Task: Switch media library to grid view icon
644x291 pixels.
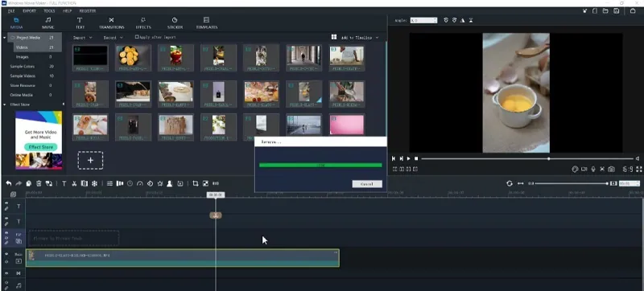Action: pos(334,37)
